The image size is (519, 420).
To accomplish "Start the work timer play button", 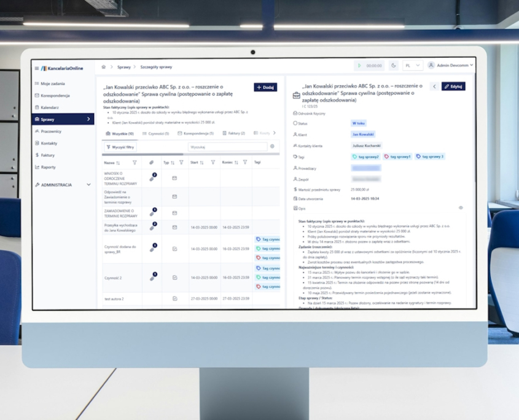I will click(360, 66).
